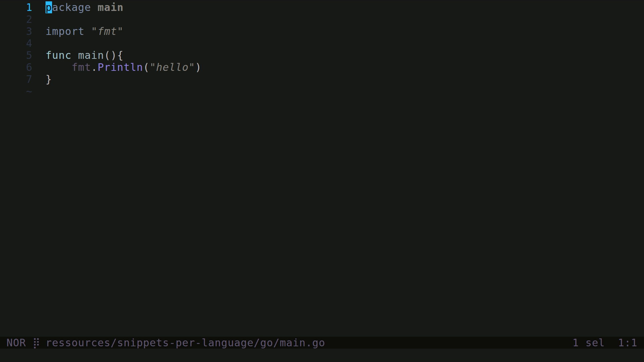Click the "hello" string literal

coord(172,67)
